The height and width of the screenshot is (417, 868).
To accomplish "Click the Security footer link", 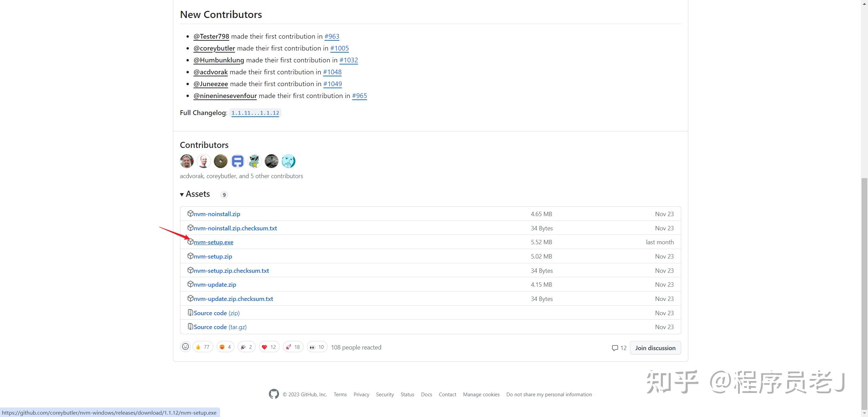I will pos(385,395).
